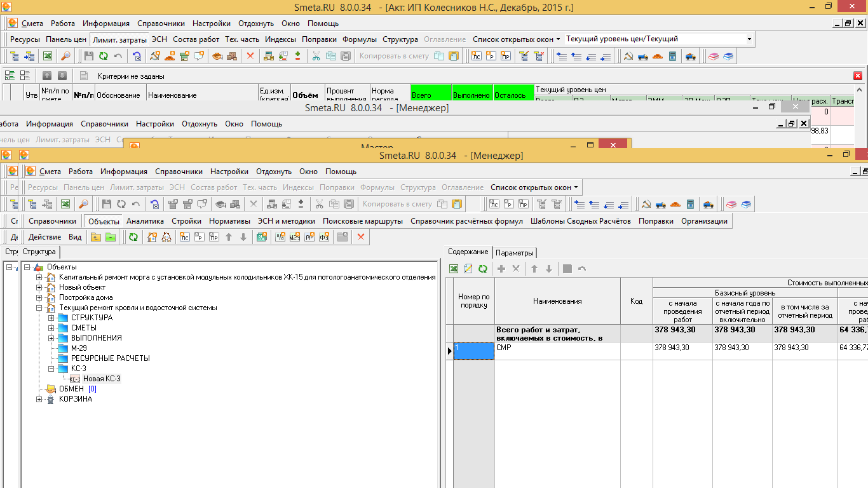Click the Наименования column header
Screen dimensions: 868x488
click(557, 301)
